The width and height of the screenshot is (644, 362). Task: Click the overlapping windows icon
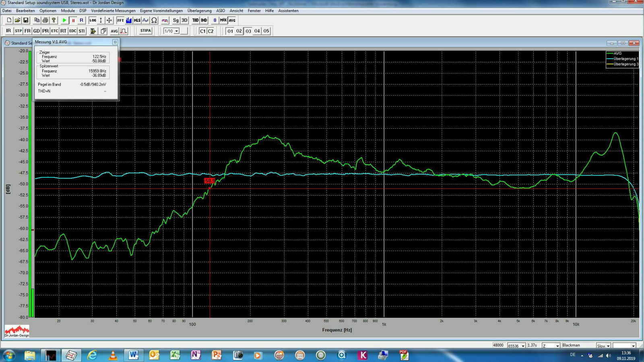point(103,31)
